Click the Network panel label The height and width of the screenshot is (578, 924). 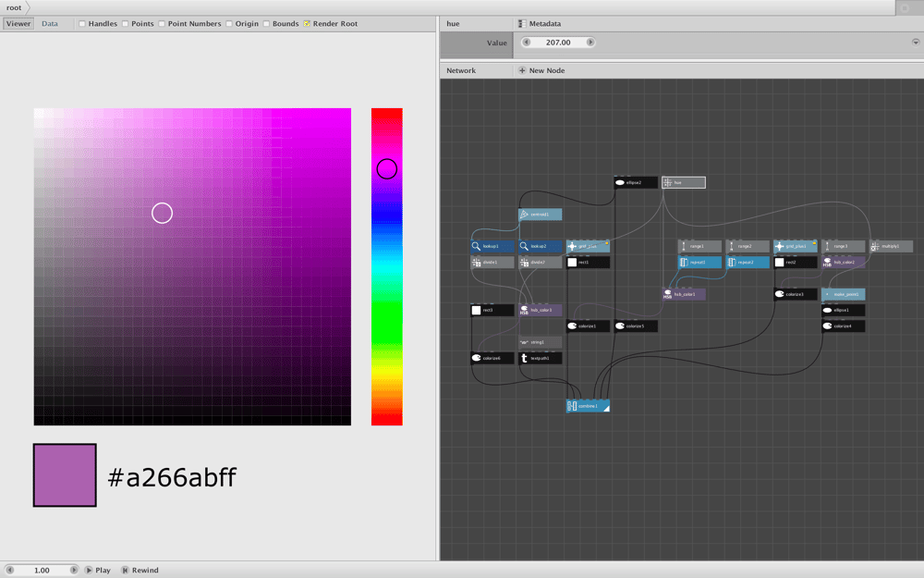[x=461, y=70]
